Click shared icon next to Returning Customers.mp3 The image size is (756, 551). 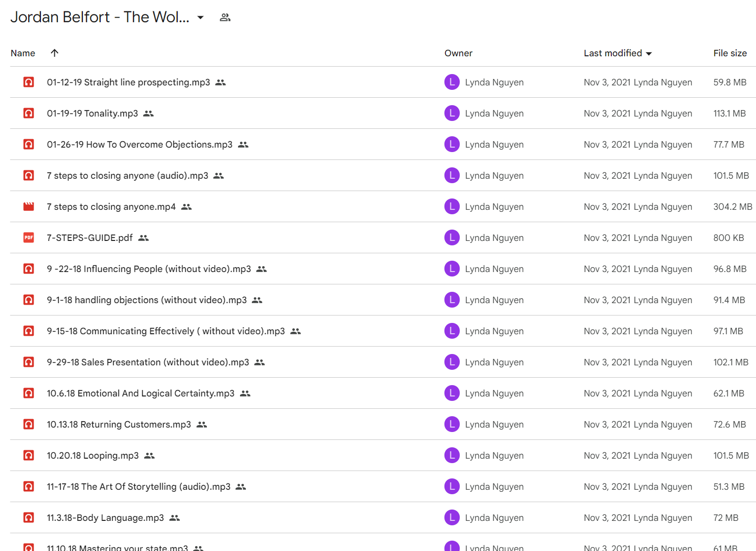coord(201,425)
